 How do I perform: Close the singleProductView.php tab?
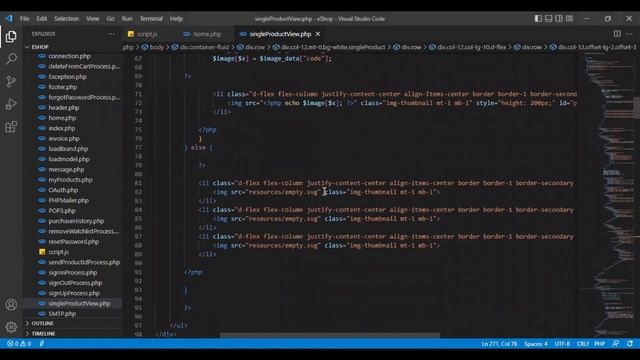pos(318,34)
